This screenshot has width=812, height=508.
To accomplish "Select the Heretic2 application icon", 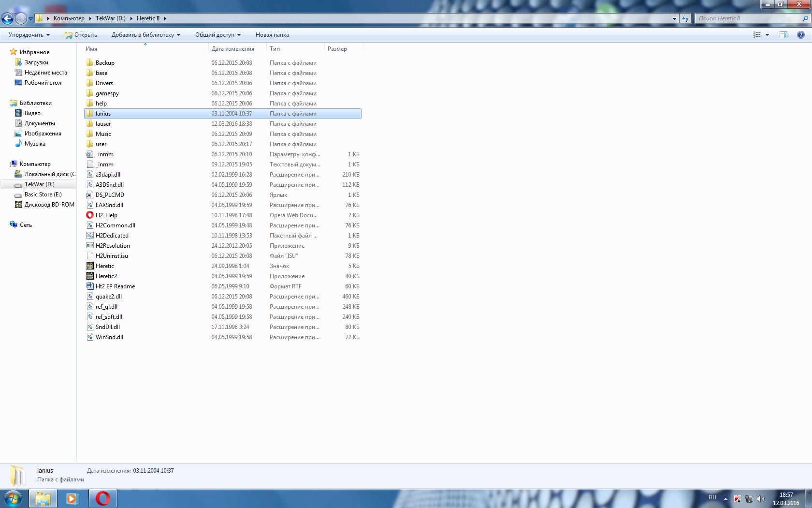I will pos(90,276).
